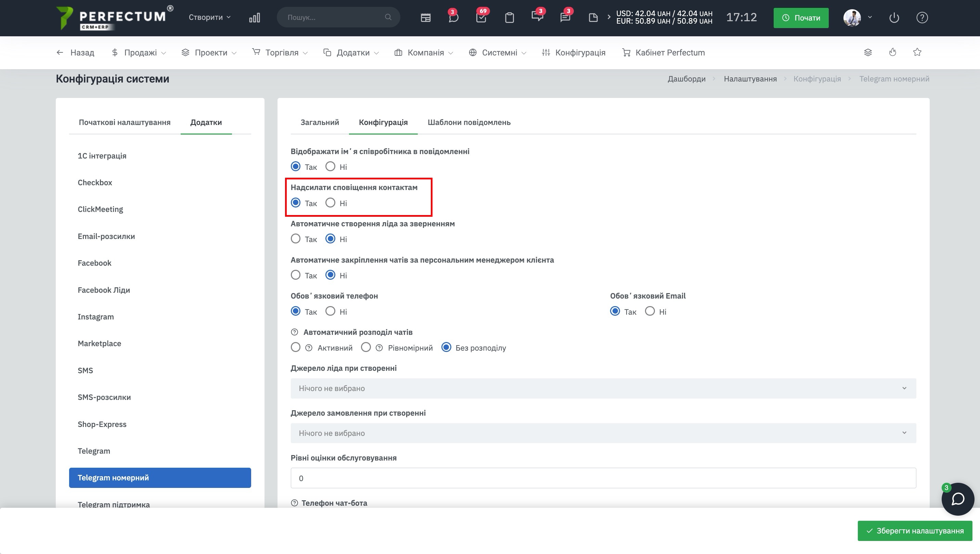
Task: Click Зберегти налаштування button
Action: tap(915, 530)
